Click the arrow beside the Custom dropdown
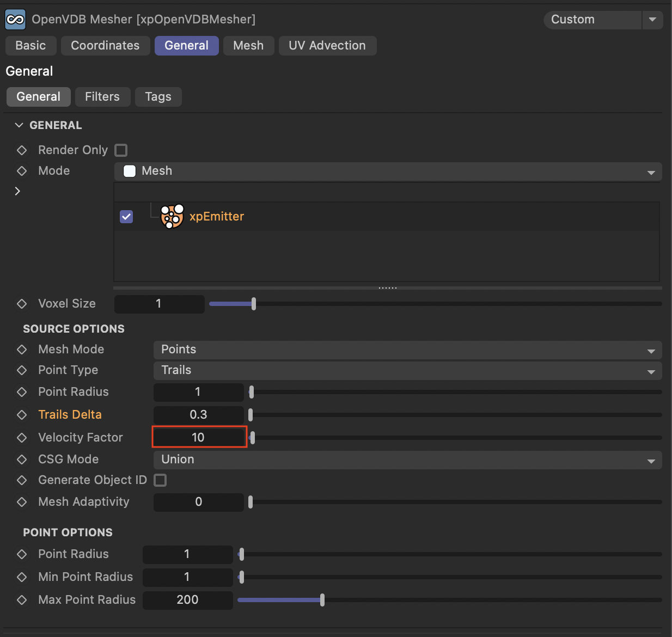This screenshot has height=637, width=672. [652, 20]
